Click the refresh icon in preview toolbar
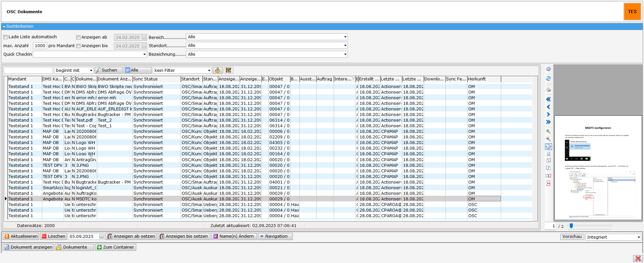Viewport: 644px width, 263px height. 548,79
